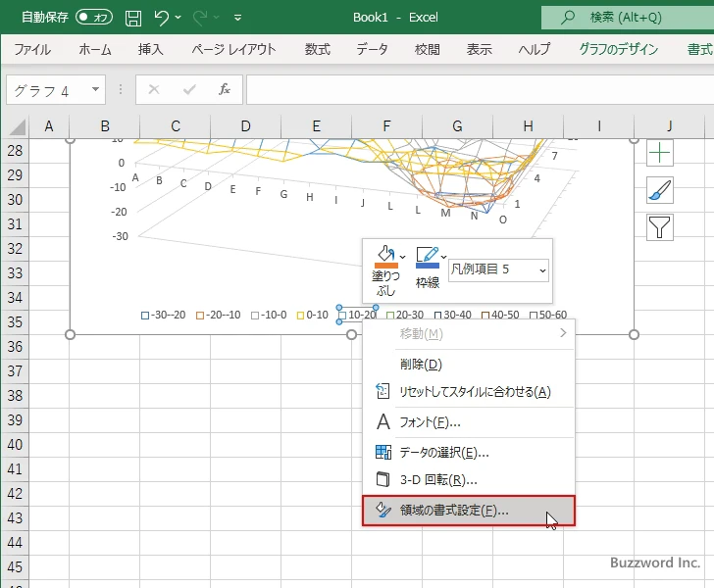Expand the 移動(M) submenu arrow
Screen dimensions: 714x588
point(563,333)
